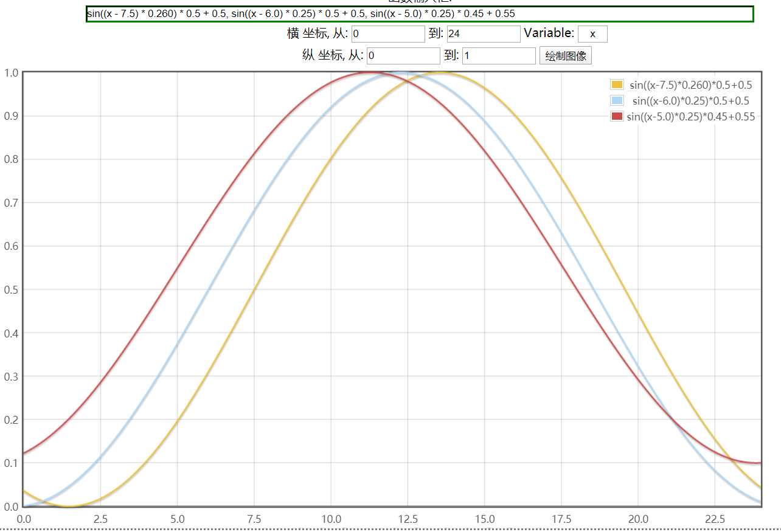
Task: Select the Variable field containing x
Action: coord(592,34)
